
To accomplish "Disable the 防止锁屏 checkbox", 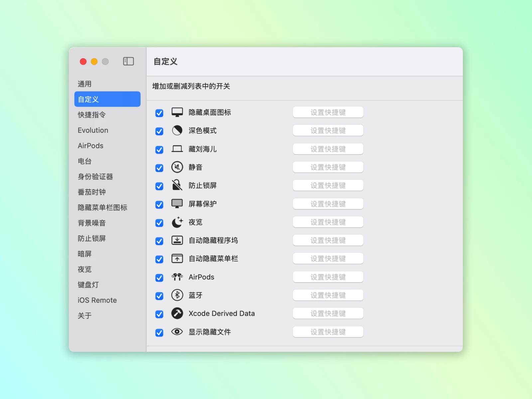I will [159, 186].
